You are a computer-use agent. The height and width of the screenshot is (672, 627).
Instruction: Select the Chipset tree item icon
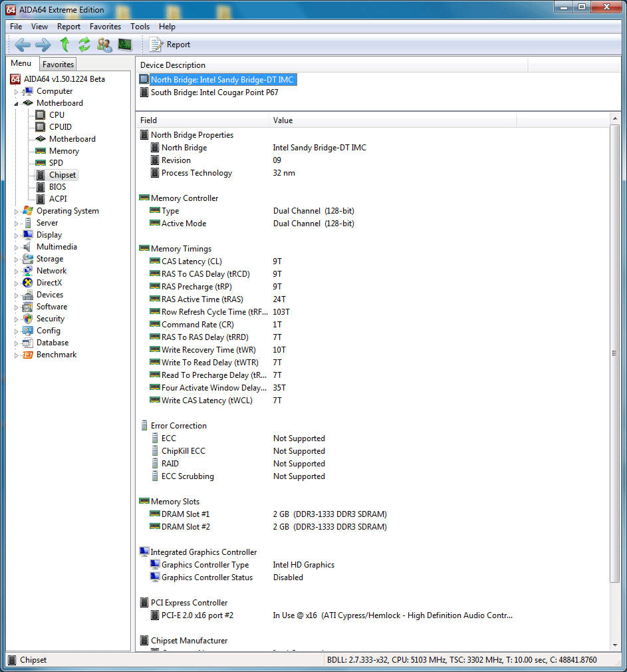click(41, 175)
